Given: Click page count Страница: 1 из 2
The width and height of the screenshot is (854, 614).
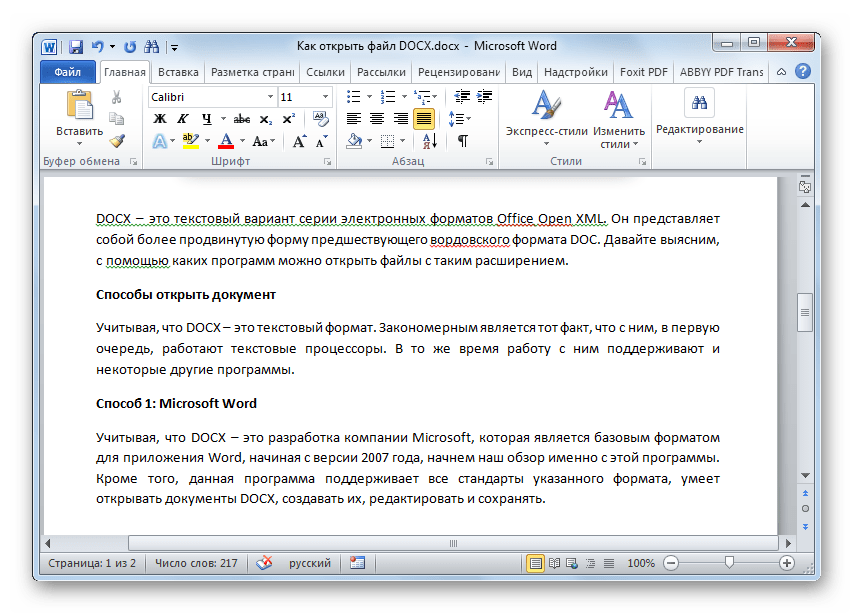Looking at the screenshot, I should click(92, 563).
